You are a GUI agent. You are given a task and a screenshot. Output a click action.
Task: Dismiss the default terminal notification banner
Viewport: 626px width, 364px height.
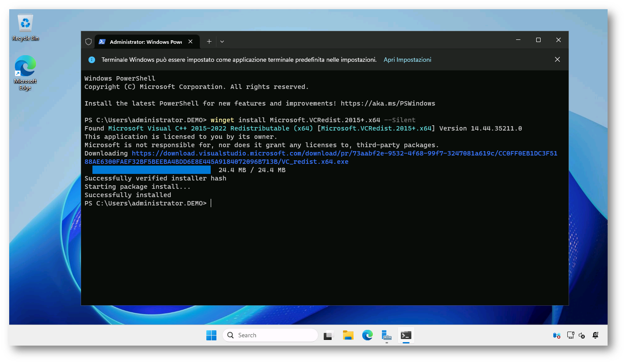click(557, 59)
